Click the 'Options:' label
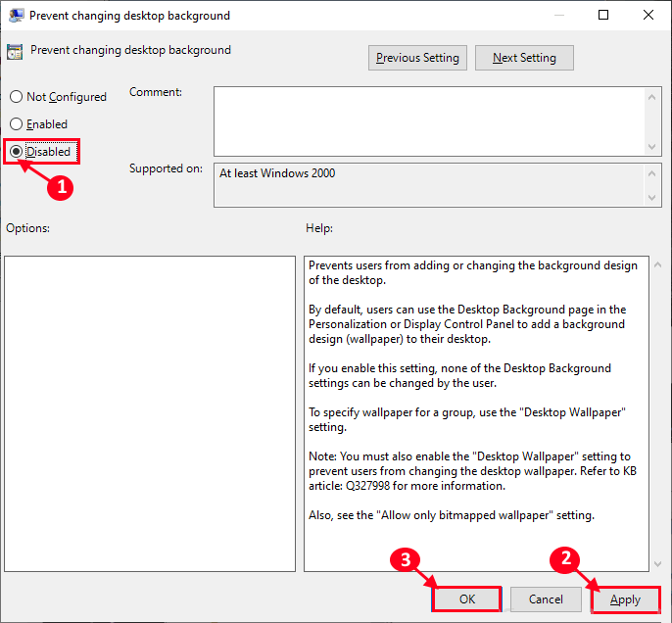 27,228
